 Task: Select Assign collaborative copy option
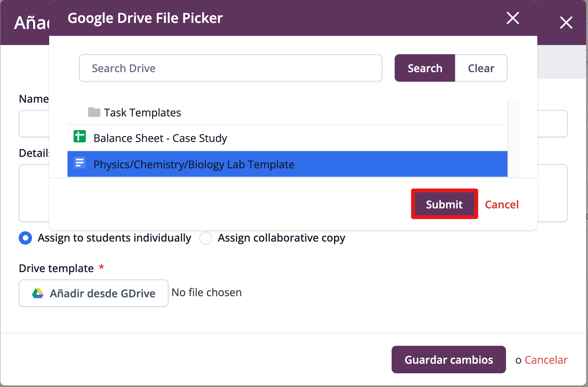point(206,238)
